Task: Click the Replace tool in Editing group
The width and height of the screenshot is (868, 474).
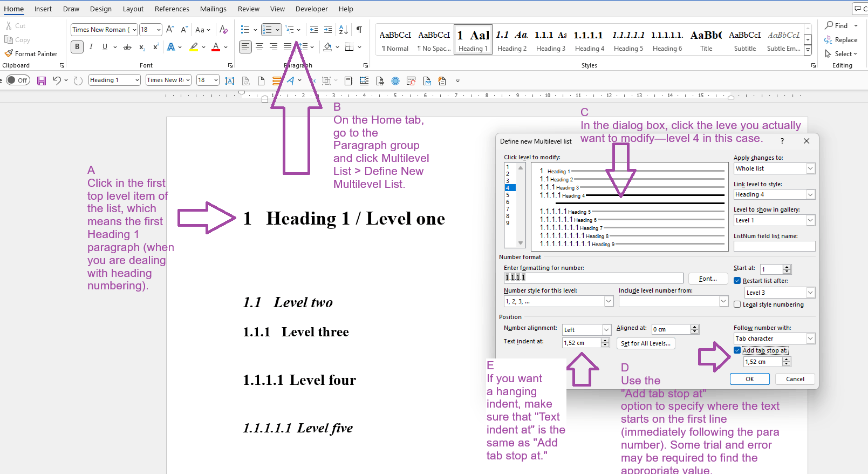Action: (841, 39)
